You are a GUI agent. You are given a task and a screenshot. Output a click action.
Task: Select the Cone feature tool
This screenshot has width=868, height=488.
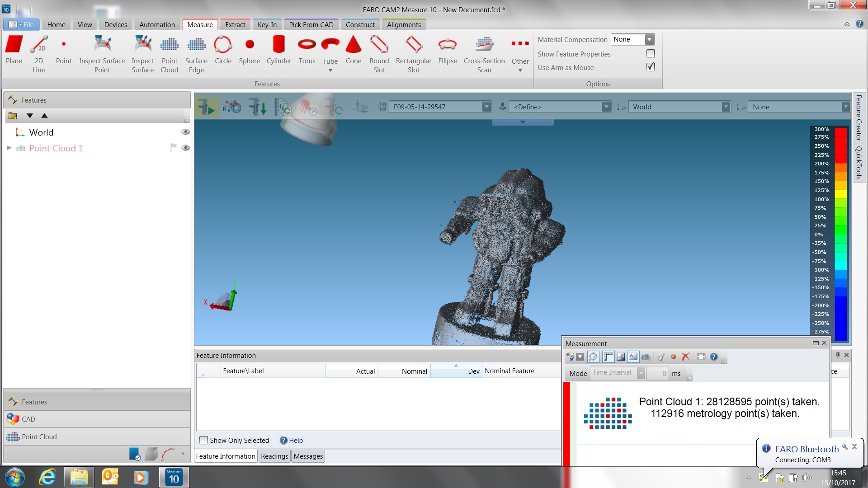(354, 50)
